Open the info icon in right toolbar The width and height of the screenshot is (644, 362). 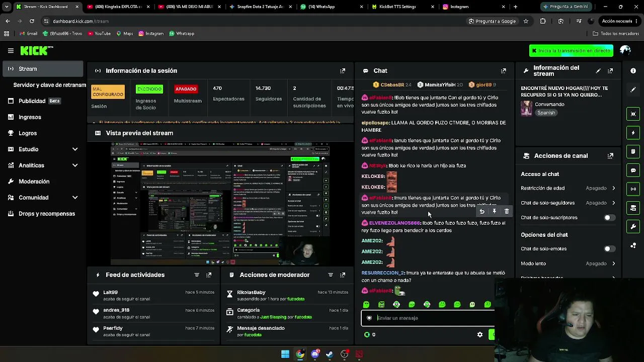(x=633, y=71)
